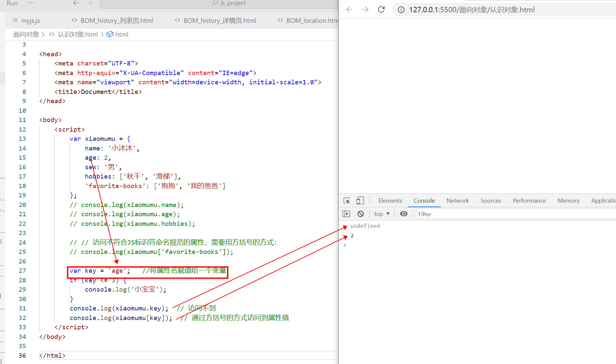Click the site info icon in address bar
Image resolution: width=616 pixels, height=364 pixels.
pyautogui.click(x=401, y=10)
